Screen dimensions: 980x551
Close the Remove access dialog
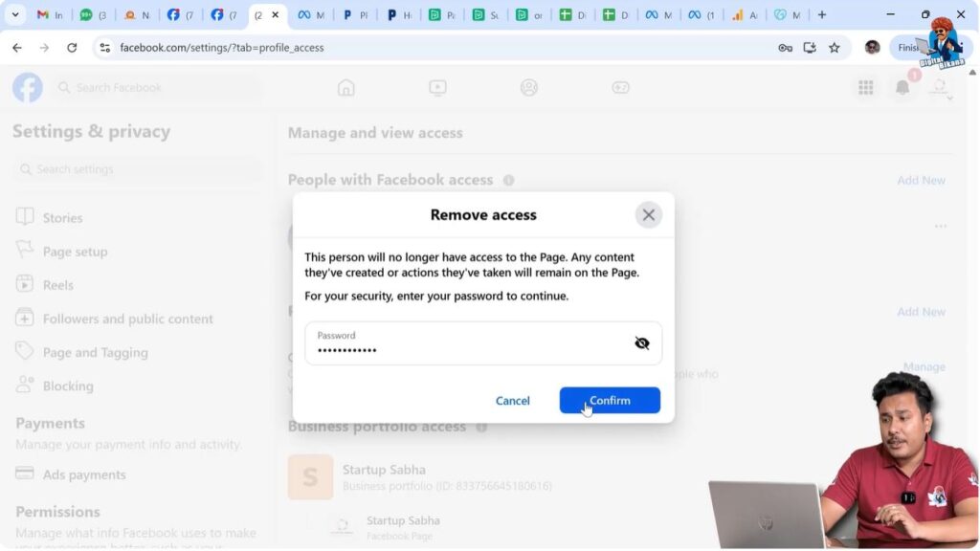click(x=648, y=214)
